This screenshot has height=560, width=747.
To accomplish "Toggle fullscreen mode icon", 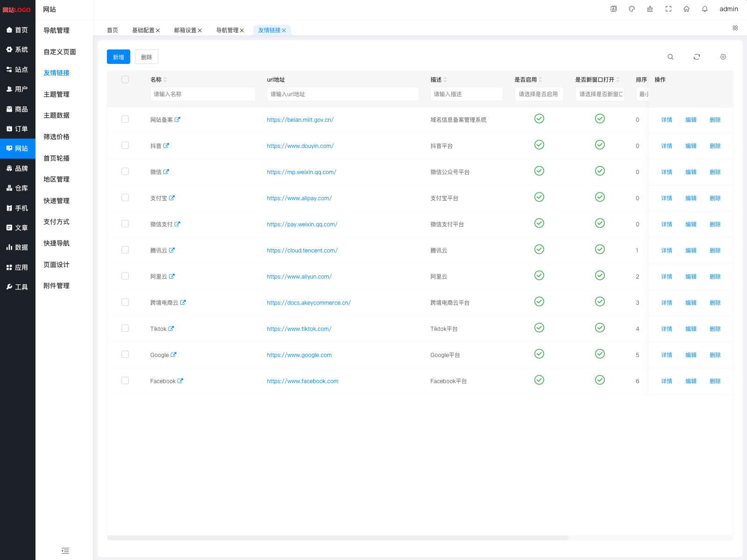I will pyautogui.click(x=668, y=9).
